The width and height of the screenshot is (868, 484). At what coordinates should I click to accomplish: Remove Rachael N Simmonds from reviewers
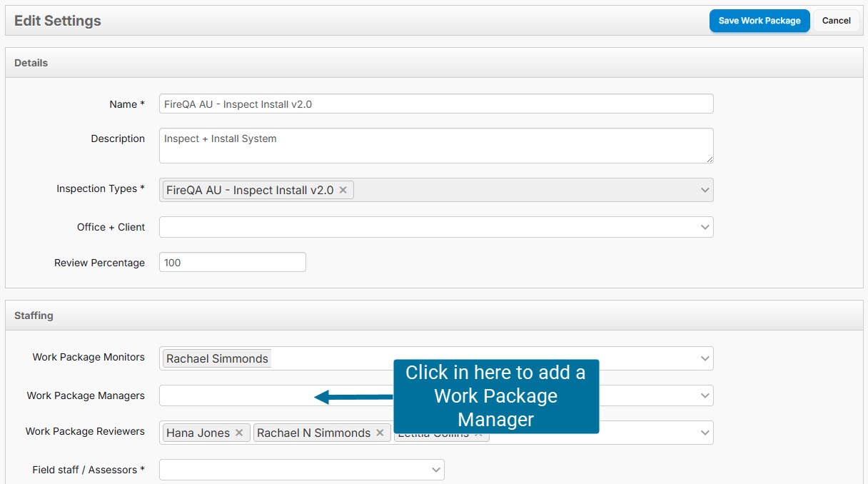pos(380,433)
